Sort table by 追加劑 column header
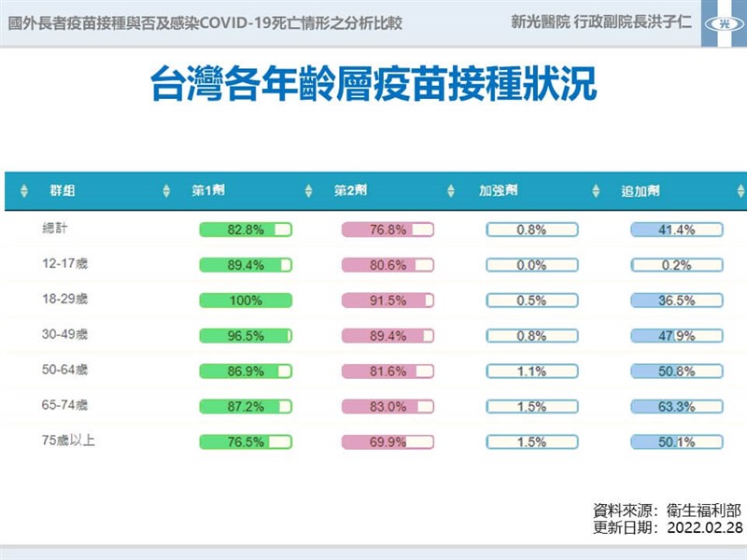This screenshot has width=747, height=560. pos(636,191)
